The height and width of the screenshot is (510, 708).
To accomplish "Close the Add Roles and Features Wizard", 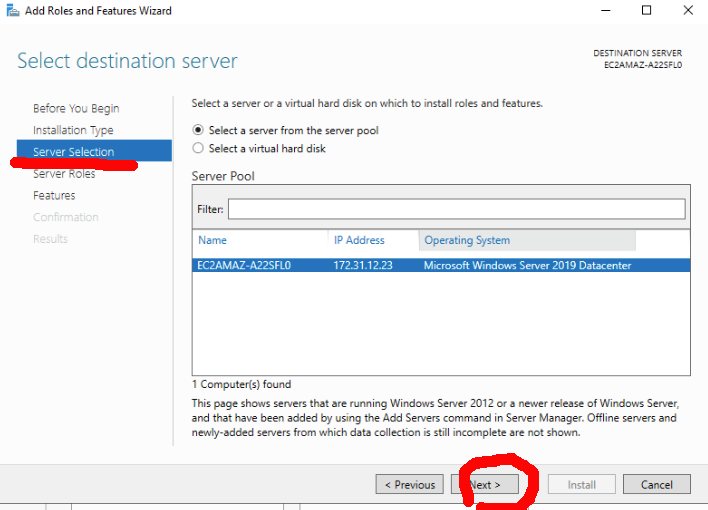I will pyautogui.click(x=687, y=11).
